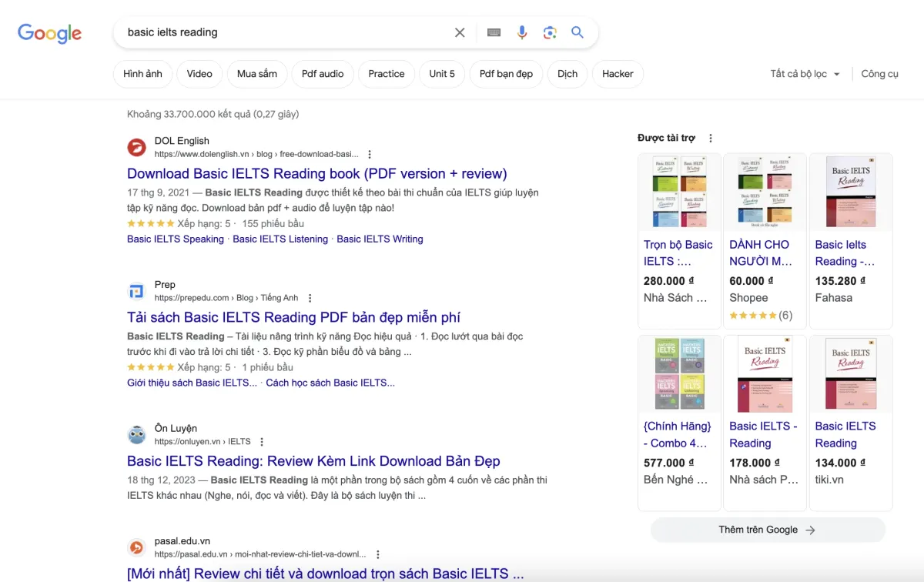The height and width of the screenshot is (582, 924).
Task: Select Video filter chip
Action: click(199, 74)
